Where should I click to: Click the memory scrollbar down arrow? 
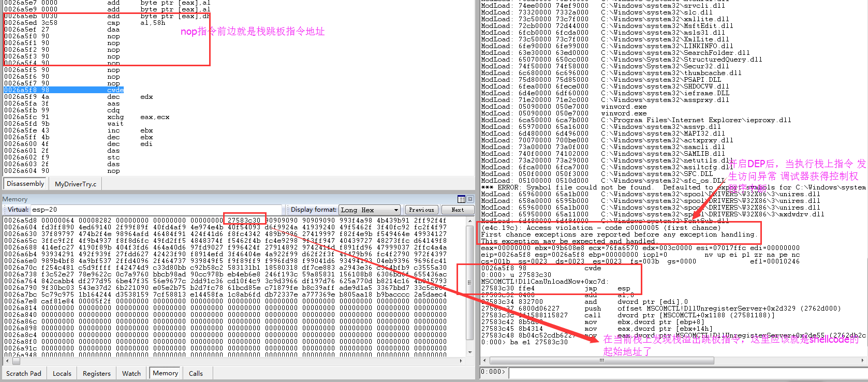(x=469, y=352)
